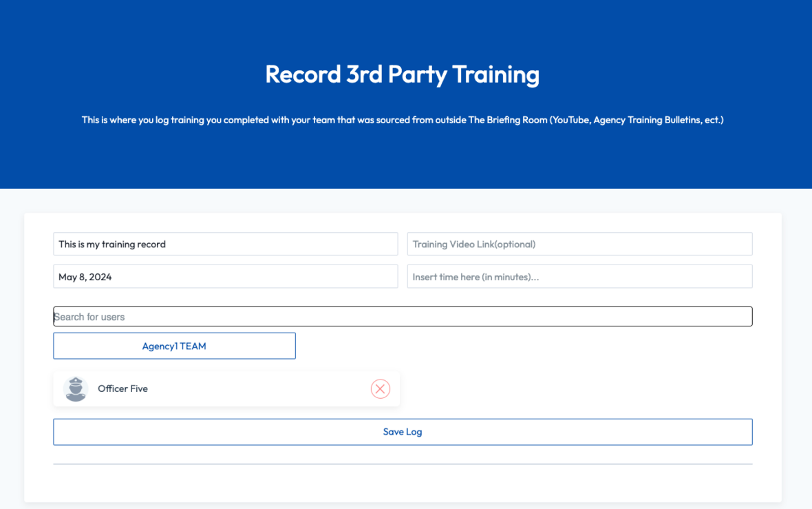Focus the Search for users field

point(403,317)
